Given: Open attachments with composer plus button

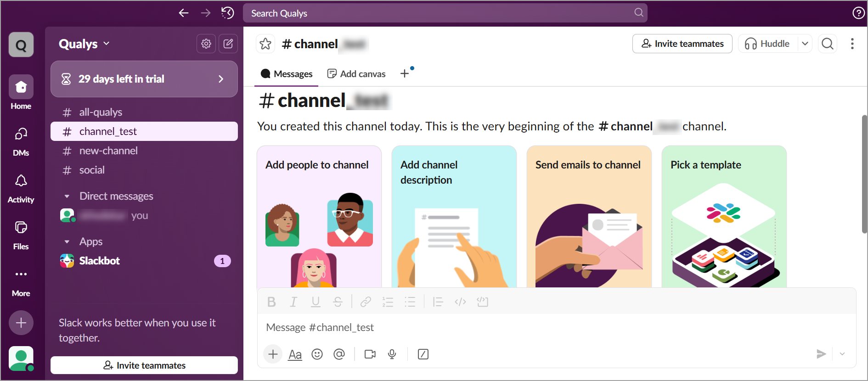Looking at the screenshot, I should tap(273, 354).
